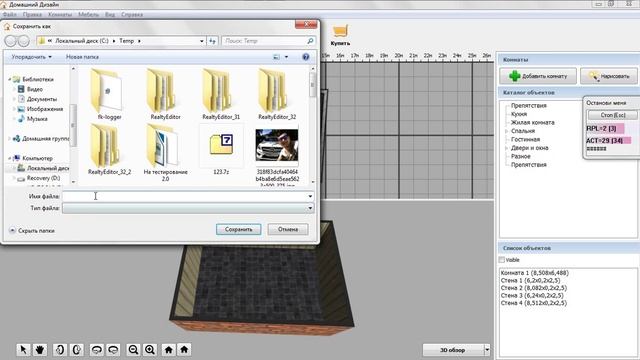This screenshot has height=360, width=640.
Task: Click the Нарисовать draw button
Action: [609, 76]
